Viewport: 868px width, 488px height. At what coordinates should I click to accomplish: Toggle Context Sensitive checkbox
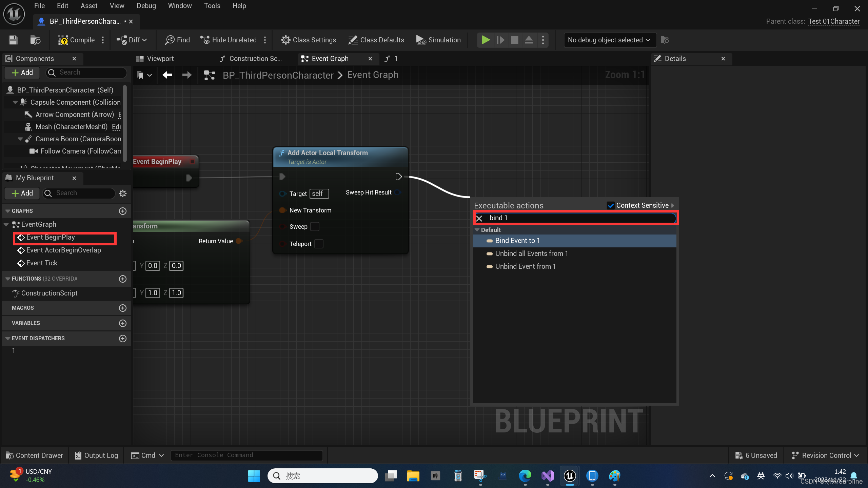(x=611, y=205)
